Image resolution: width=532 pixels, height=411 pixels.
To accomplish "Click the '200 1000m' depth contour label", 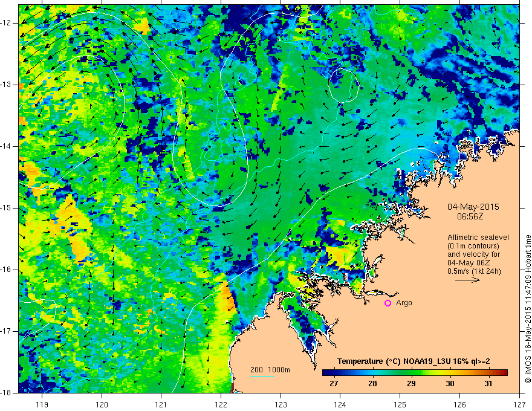I will tap(270, 370).
